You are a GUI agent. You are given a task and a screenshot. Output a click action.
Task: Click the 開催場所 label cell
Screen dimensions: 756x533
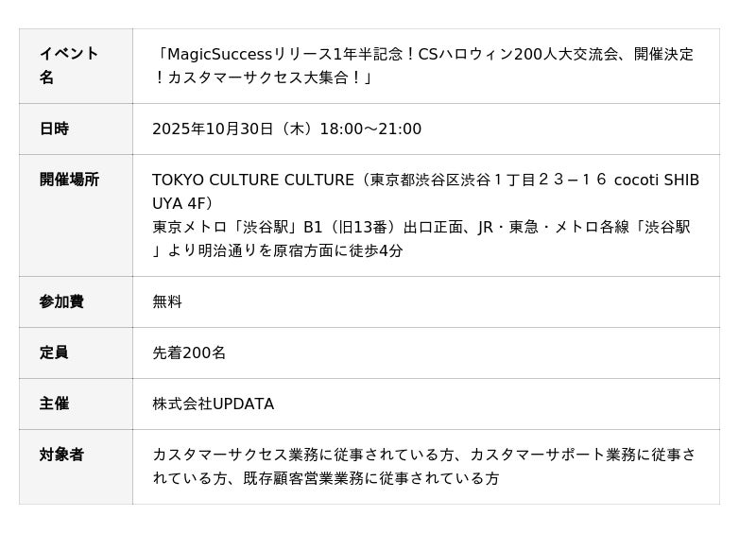(76, 215)
